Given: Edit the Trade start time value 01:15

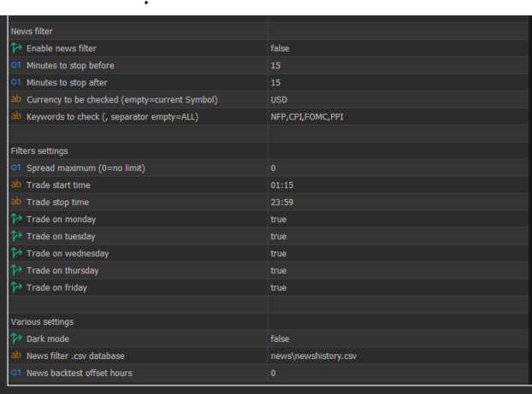Looking at the screenshot, I should [282, 185].
